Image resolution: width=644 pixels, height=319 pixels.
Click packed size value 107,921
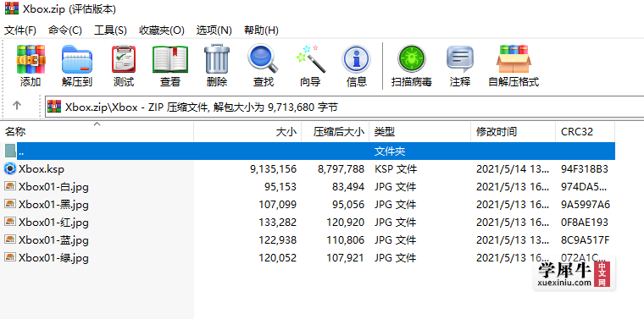346,258
